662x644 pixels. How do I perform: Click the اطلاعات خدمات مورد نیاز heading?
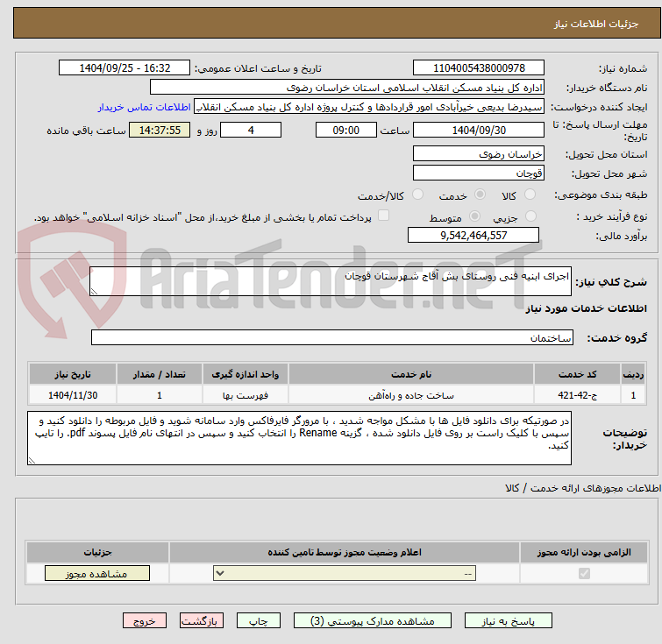click(x=586, y=308)
